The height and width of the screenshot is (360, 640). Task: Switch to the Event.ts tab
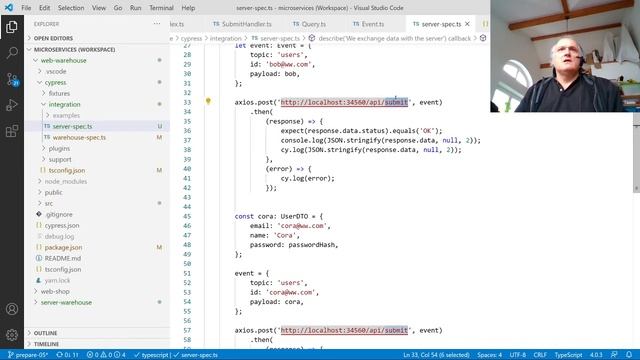coord(369,24)
